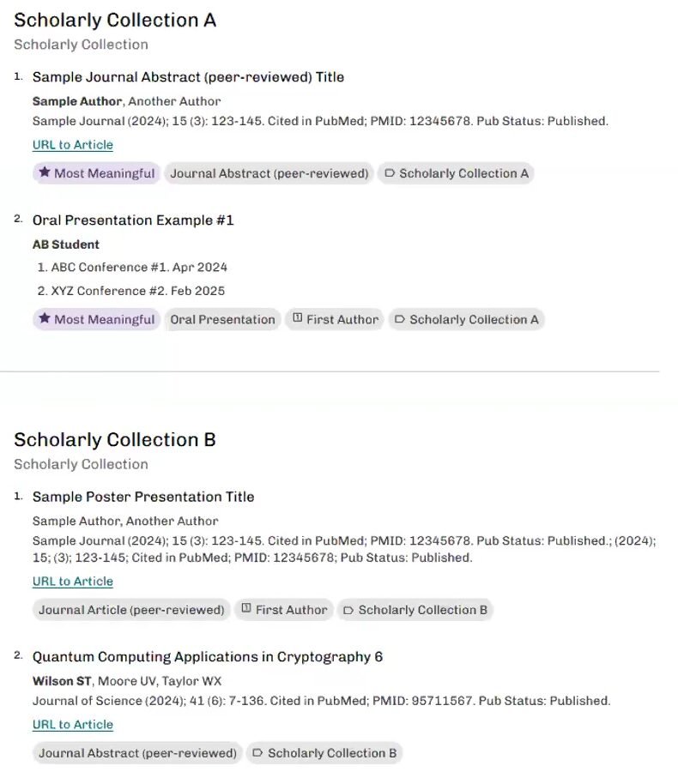This screenshot has width=678, height=784.
Task: Click Journal Abstract tag under Quantum Computing entry
Action: [x=137, y=753]
